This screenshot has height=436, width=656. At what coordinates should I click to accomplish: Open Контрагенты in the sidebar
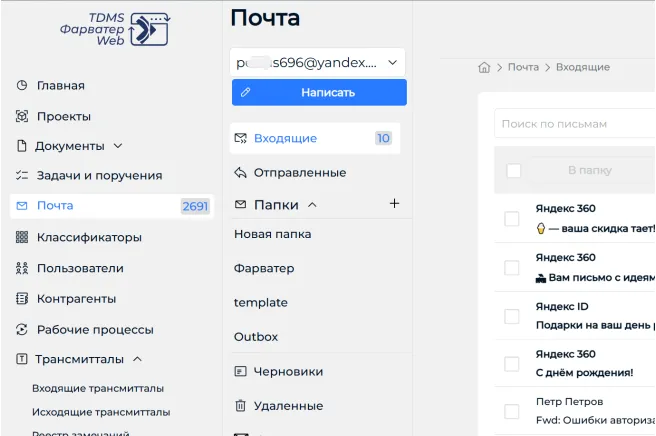pos(76,299)
